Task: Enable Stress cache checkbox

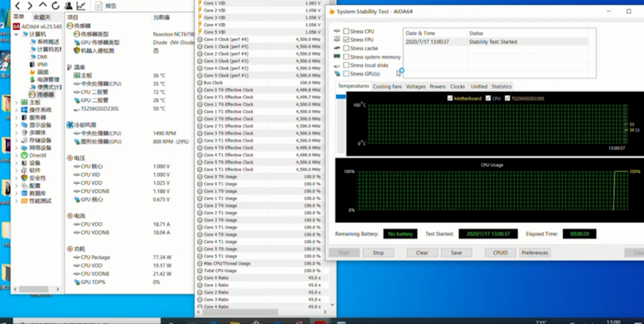Action: 346,48
